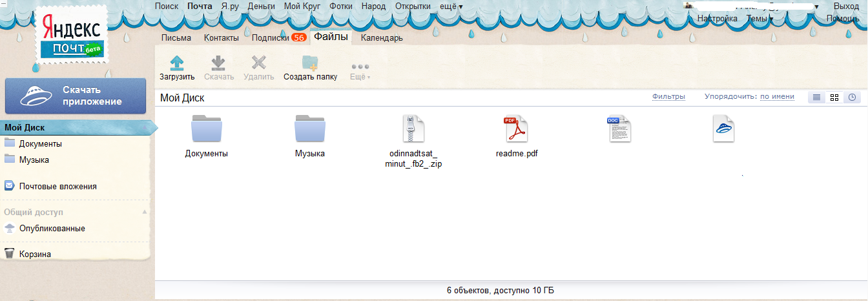868x301 pixels.
Task: Switch to list view mode
Action: click(x=816, y=97)
